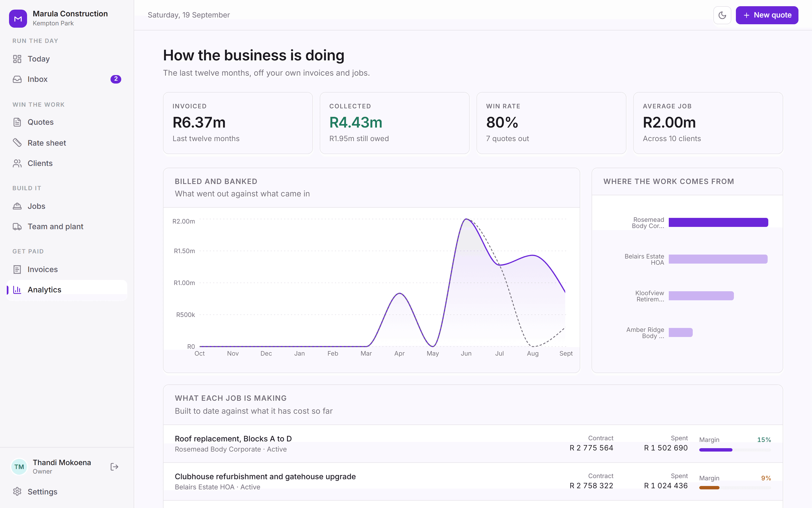This screenshot has width=812, height=508.
Task: Click the Quotes document icon
Action: [17, 122]
